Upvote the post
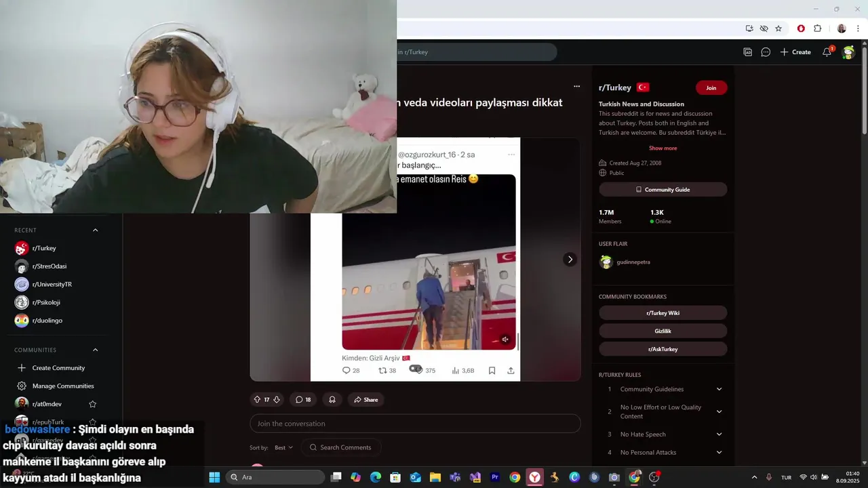 click(257, 400)
